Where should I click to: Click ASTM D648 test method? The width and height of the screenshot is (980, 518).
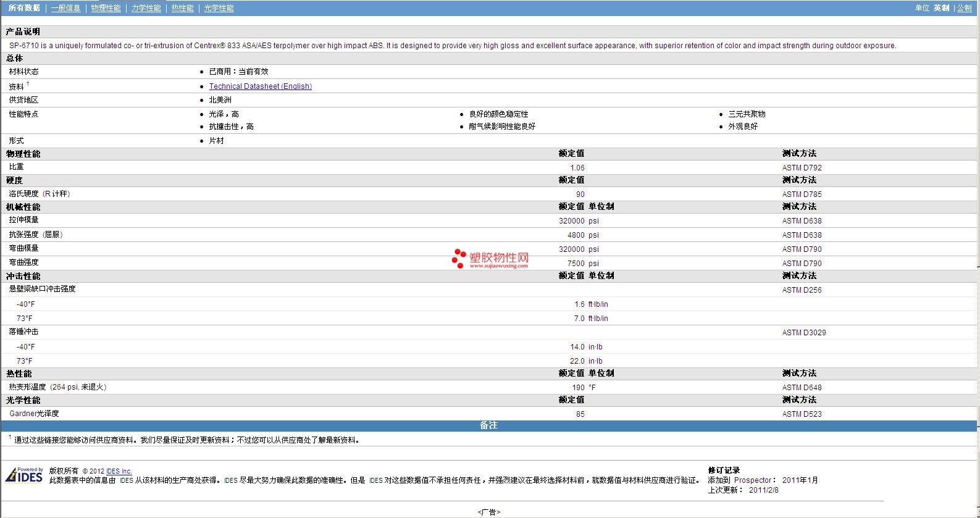pyautogui.click(x=802, y=388)
